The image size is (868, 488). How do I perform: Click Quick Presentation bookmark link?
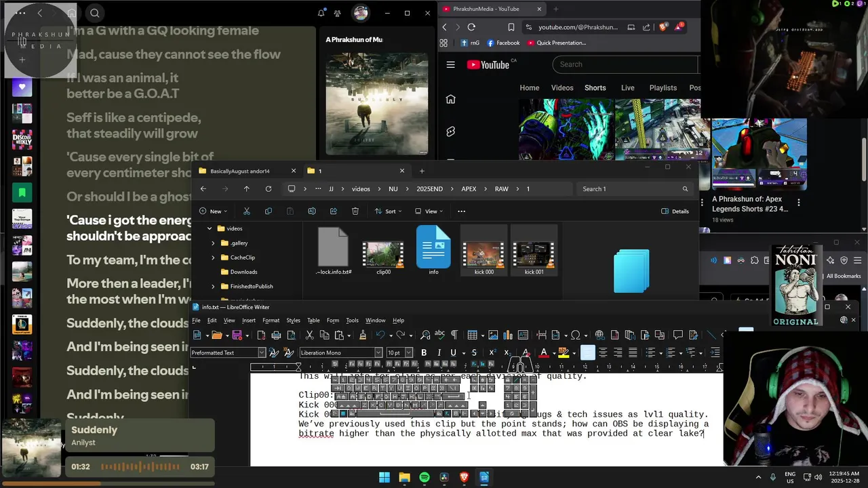click(x=556, y=43)
